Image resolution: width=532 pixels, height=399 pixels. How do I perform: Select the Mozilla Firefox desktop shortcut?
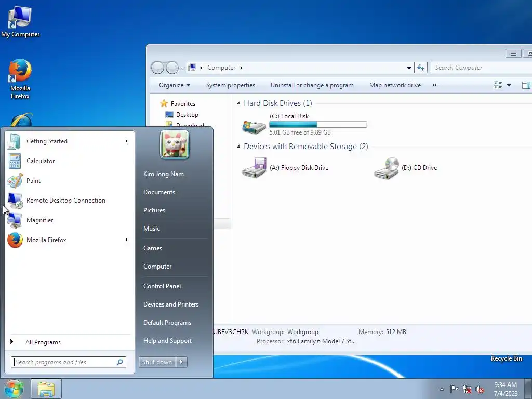(20, 79)
